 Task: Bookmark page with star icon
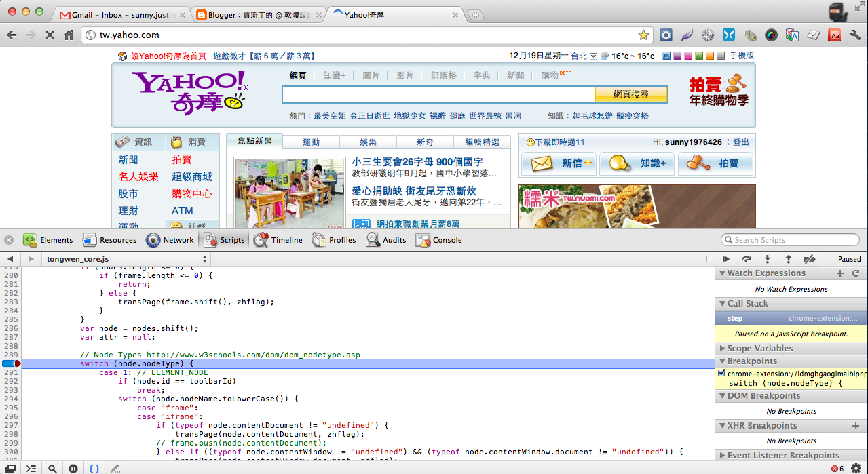[643, 35]
